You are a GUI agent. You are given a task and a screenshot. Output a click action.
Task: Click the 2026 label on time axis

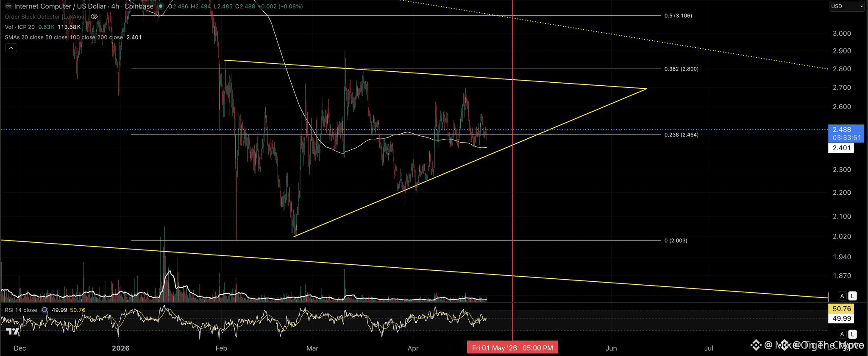[x=121, y=348]
